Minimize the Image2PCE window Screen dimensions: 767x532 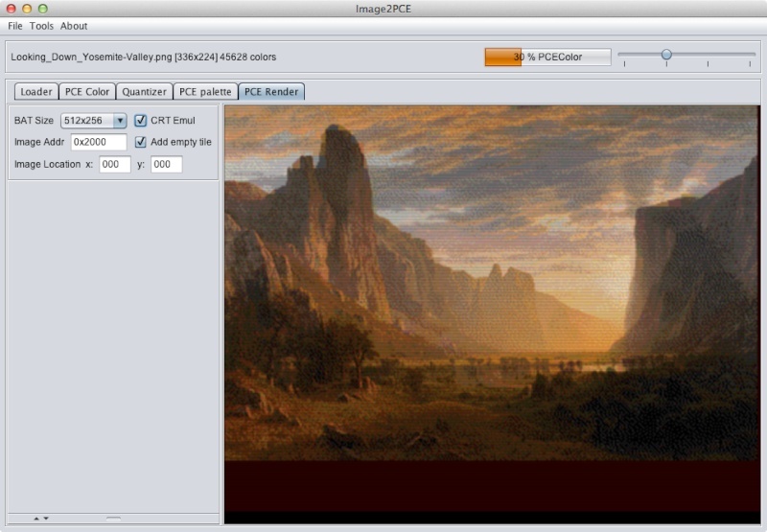coord(28,9)
